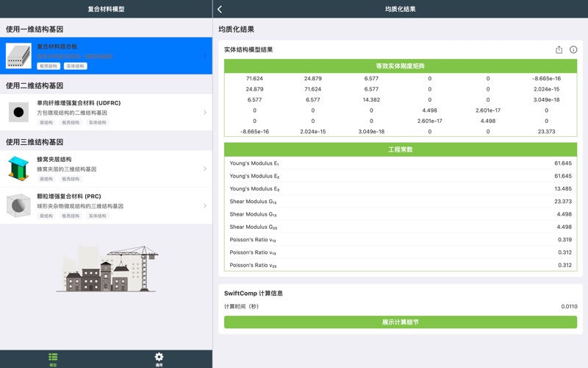Screen dimensions: 588x368
Task: Select the Shear Modulus G12 row
Action: click(x=401, y=202)
